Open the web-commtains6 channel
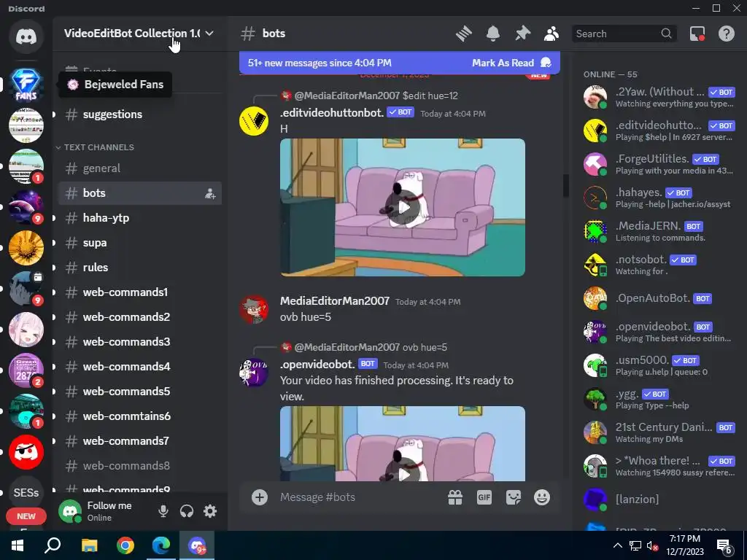Screen dimensions: 747x560 tap(140, 416)
